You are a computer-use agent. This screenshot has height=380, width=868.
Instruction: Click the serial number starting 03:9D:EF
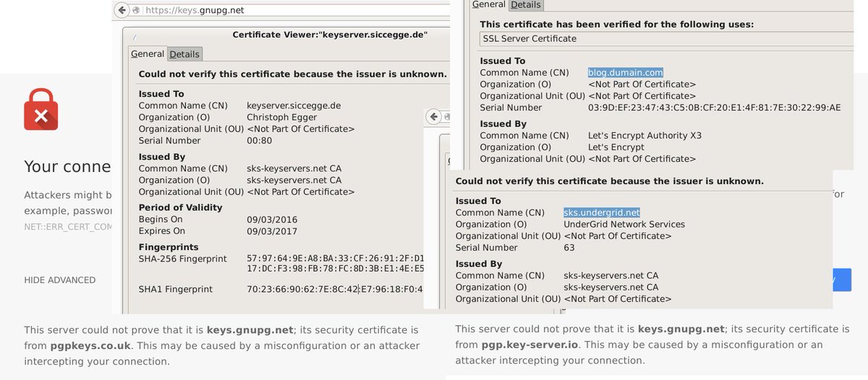715,108
